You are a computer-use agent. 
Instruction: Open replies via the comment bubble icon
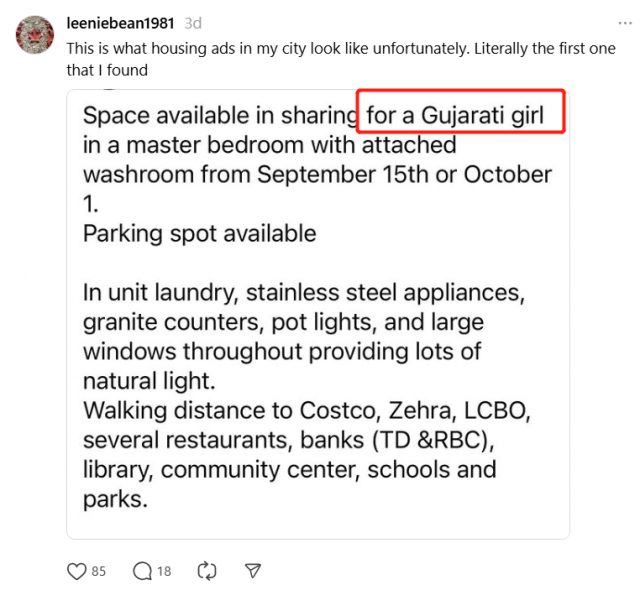coord(142,571)
